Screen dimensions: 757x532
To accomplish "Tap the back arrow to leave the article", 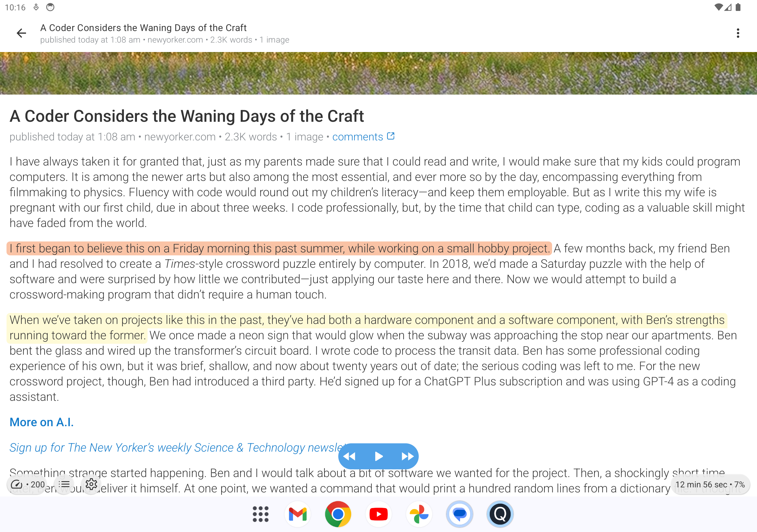I will (21, 33).
